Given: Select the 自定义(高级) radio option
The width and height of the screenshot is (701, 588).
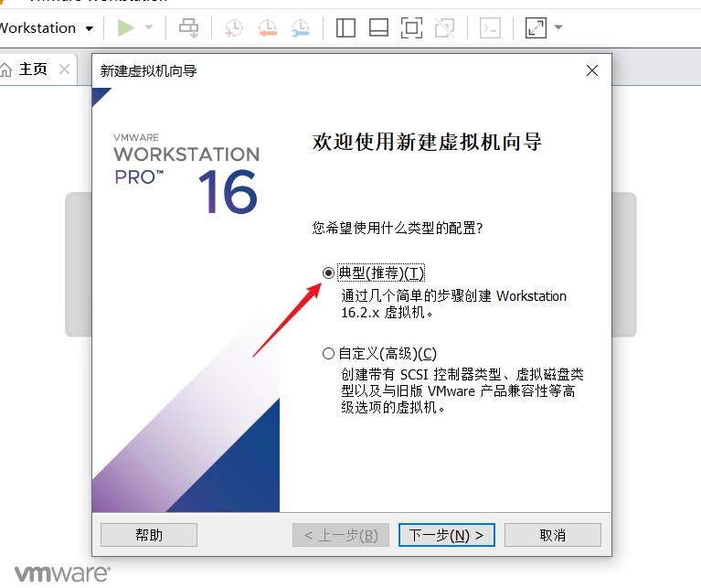Looking at the screenshot, I should tap(328, 354).
